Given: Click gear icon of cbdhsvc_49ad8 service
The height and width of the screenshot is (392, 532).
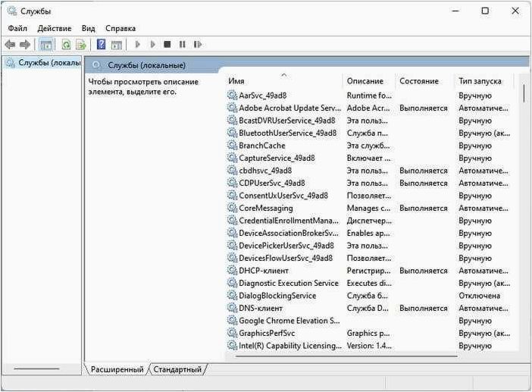Looking at the screenshot, I should [233, 171].
